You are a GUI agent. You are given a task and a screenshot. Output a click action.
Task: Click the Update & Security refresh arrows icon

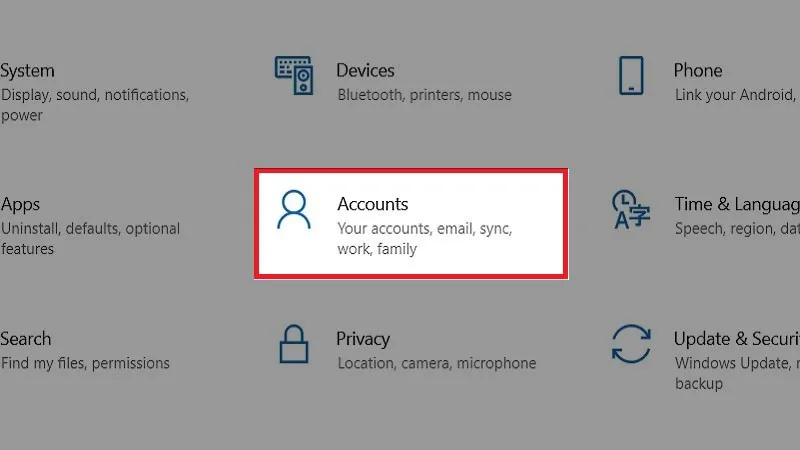tap(631, 344)
